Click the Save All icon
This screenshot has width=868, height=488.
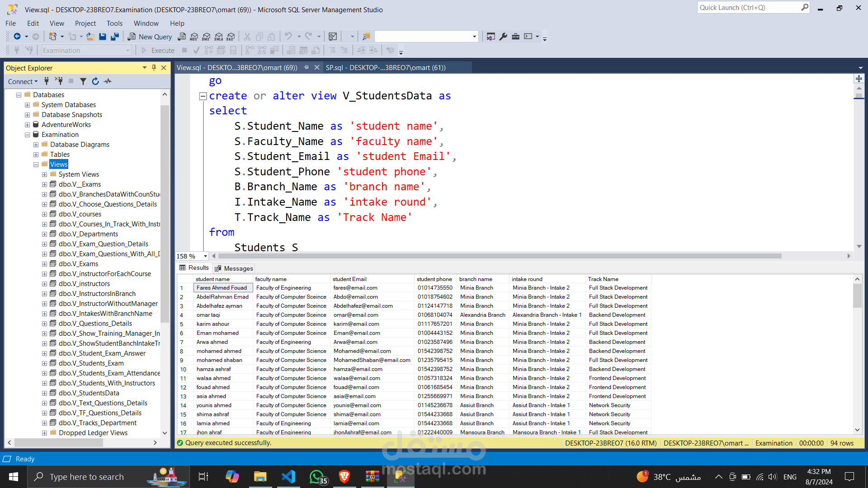(115, 37)
